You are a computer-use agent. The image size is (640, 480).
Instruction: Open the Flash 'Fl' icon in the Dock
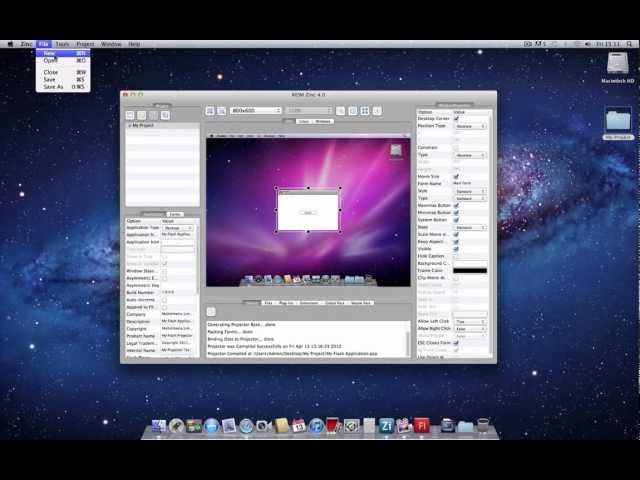coord(422,425)
